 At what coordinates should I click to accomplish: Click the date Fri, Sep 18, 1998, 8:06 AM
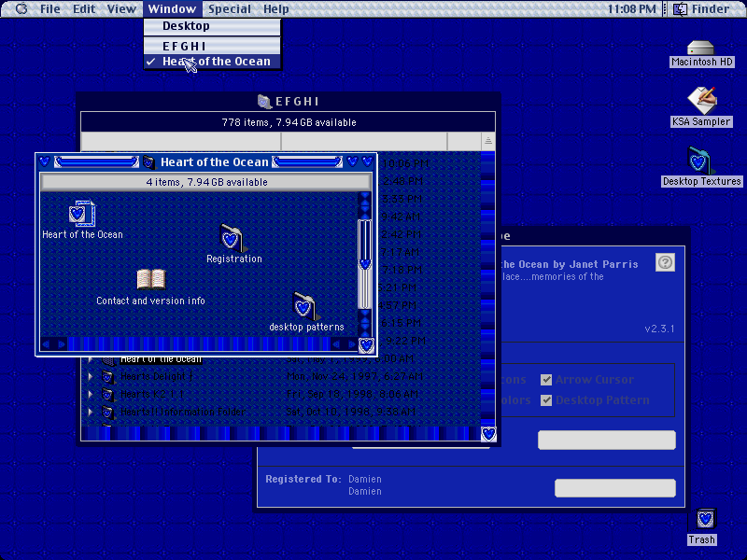(352, 394)
